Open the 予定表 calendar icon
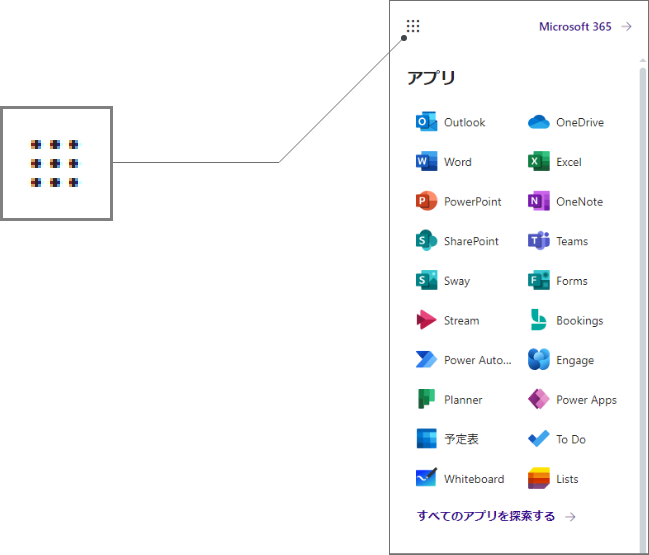The height and width of the screenshot is (555, 649). [426, 439]
